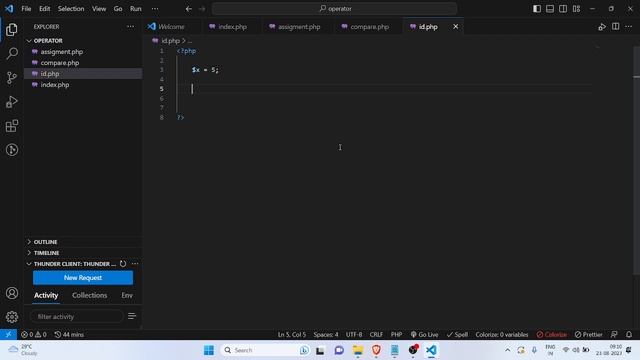The width and height of the screenshot is (640, 360).
Task: Open errors and warnings count in status bar
Action: pos(33,334)
